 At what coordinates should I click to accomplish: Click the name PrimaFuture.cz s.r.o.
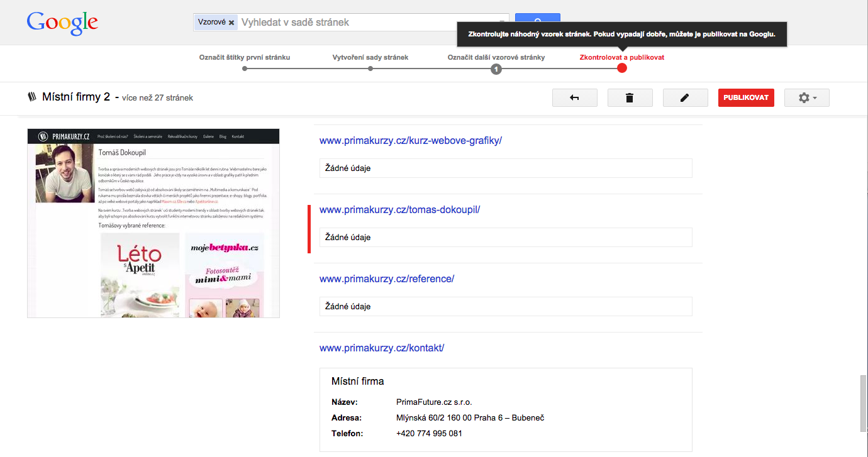434,402
